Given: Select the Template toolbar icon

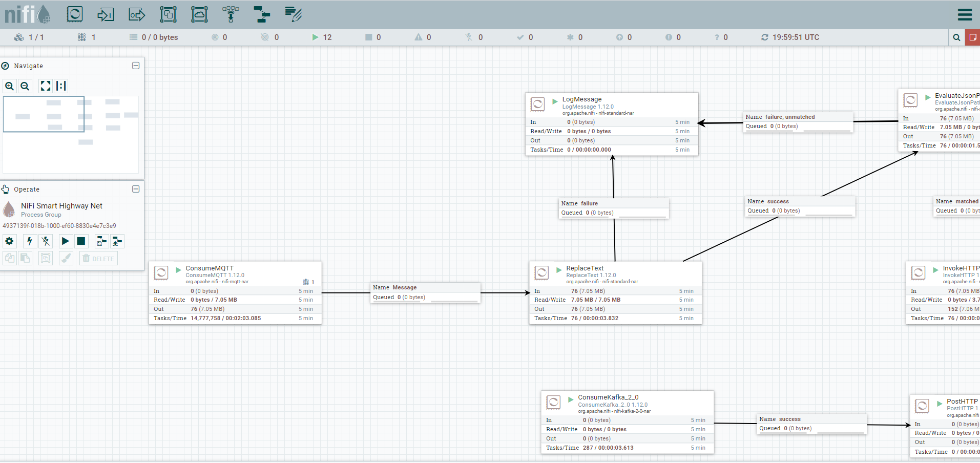Looking at the screenshot, I should click(x=262, y=14).
